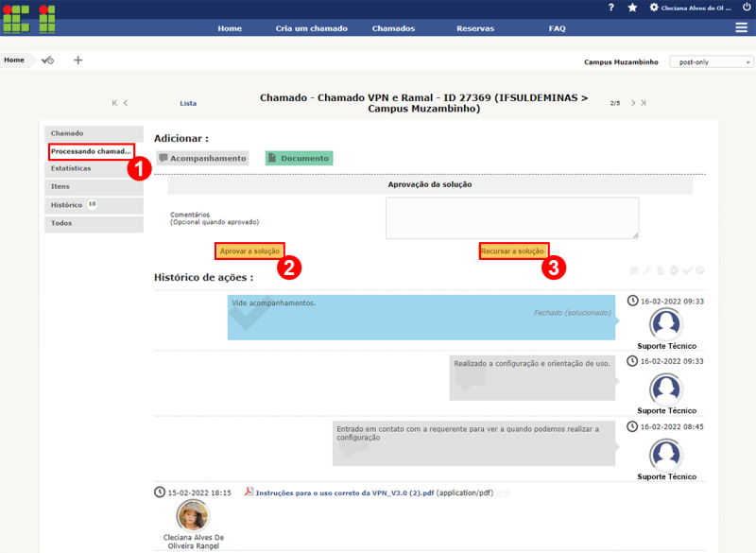Click the checkmark-clock approval icon near breadcrumb
The width and height of the screenshot is (756, 553).
pos(48,60)
